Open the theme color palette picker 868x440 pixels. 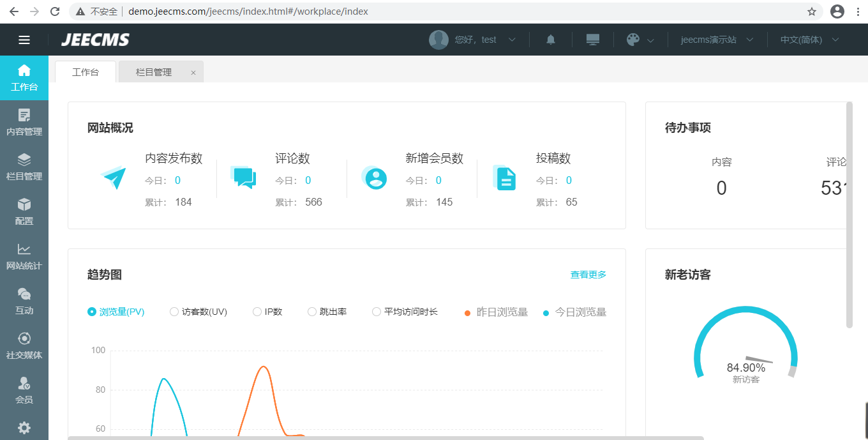tap(640, 40)
